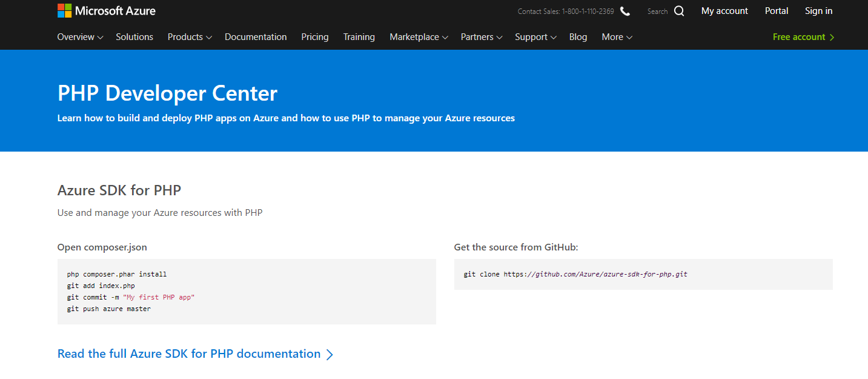Expand the Marketplace dropdown menu

(419, 37)
